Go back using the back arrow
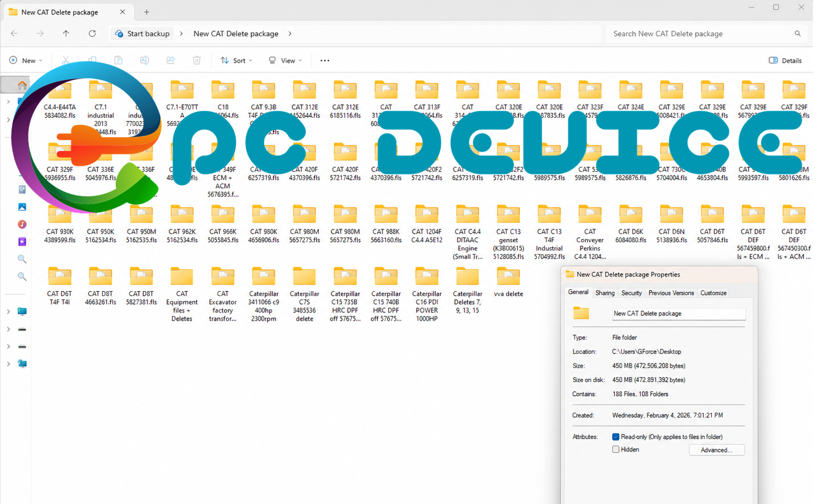817x504 pixels. click(x=14, y=34)
